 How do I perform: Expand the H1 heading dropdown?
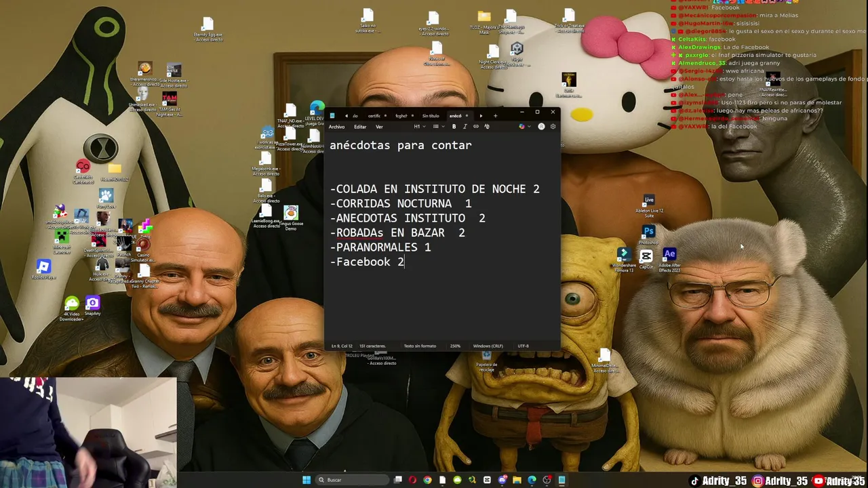[420, 127]
